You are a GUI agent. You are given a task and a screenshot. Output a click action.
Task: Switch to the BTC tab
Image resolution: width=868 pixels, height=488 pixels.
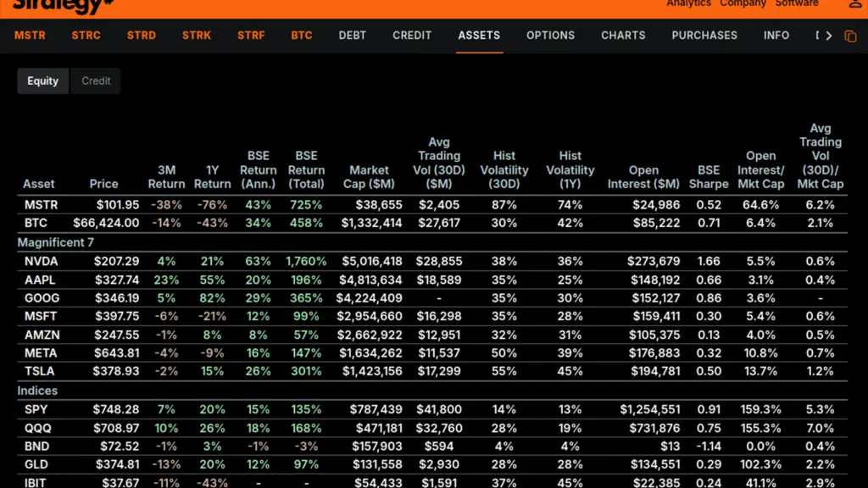tap(302, 36)
